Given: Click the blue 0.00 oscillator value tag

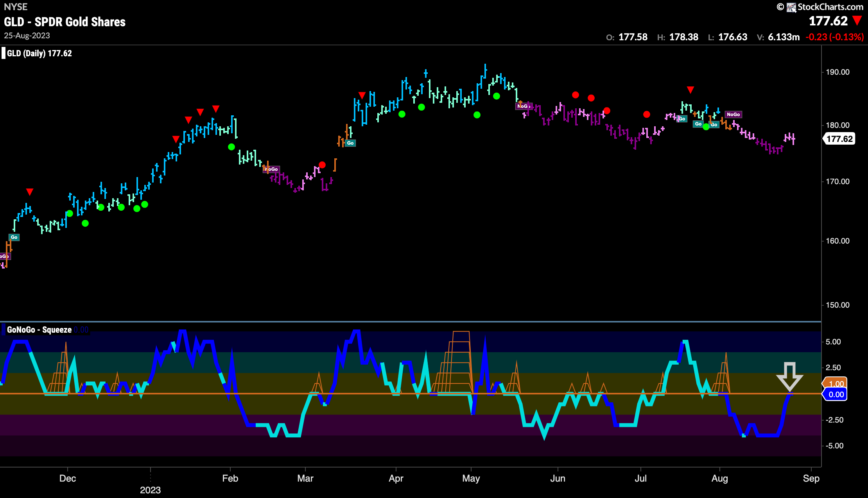Looking at the screenshot, I should [x=836, y=394].
